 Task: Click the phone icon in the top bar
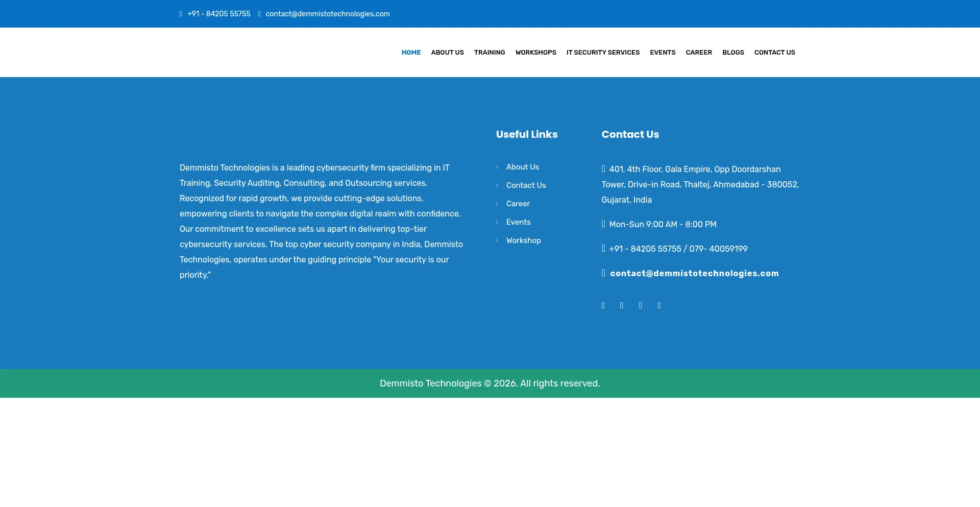[x=181, y=14]
